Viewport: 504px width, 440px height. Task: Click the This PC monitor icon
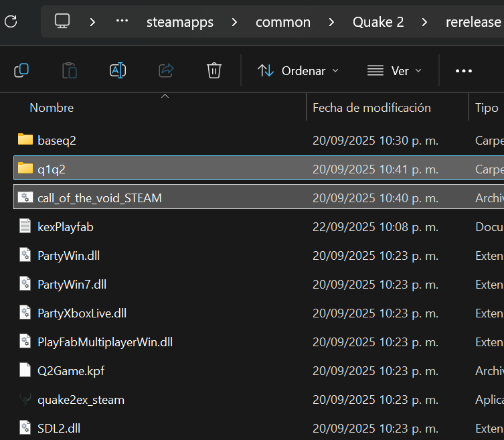tap(62, 21)
